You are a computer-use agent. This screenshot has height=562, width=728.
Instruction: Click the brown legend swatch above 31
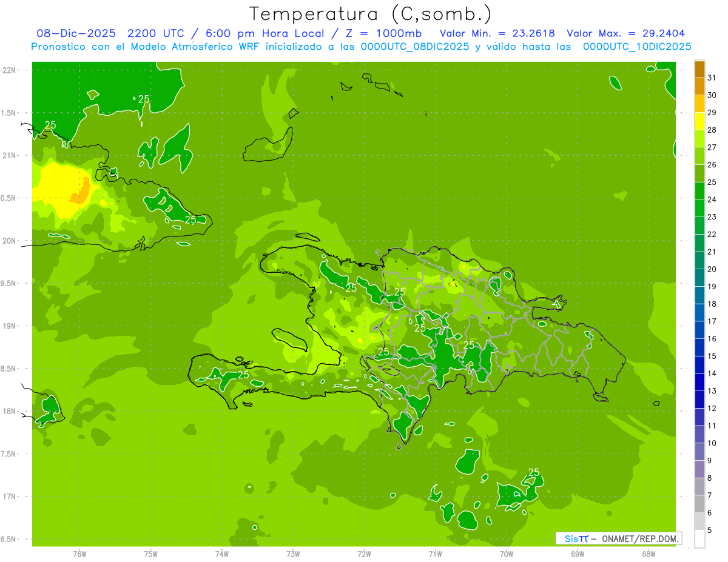point(699,69)
